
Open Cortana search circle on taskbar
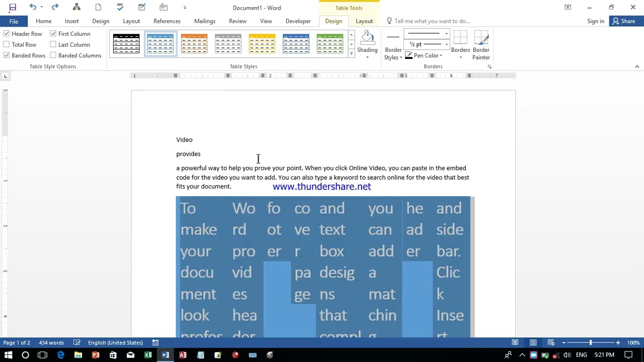(x=25, y=355)
